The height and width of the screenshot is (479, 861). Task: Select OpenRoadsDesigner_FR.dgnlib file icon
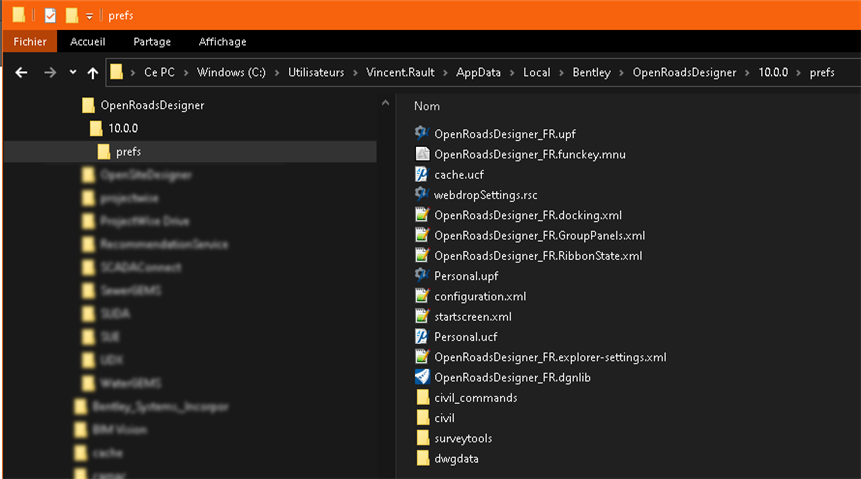pyautogui.click(x=422, y=377)
